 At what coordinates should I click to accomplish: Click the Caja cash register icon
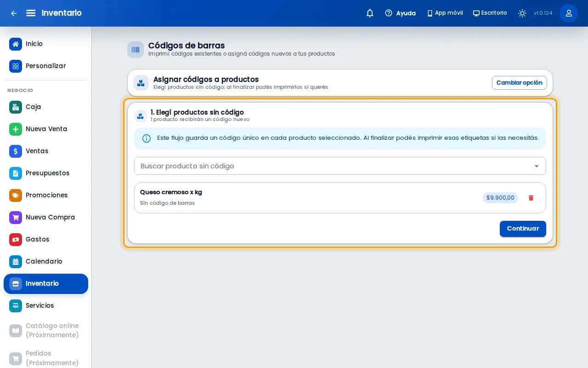pos(16,107)
